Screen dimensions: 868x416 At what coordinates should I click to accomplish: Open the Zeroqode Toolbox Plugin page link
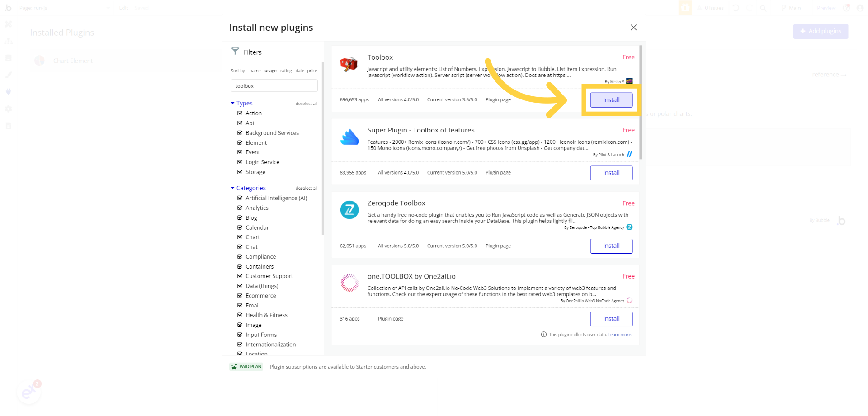point(498,246)
